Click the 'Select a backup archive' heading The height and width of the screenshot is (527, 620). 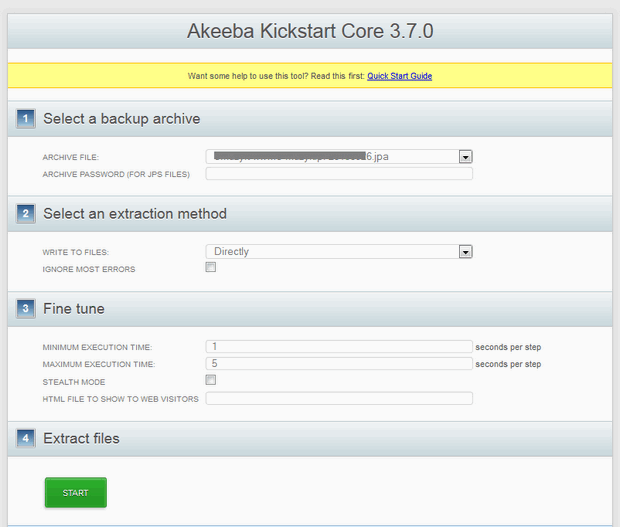[122, 119]
